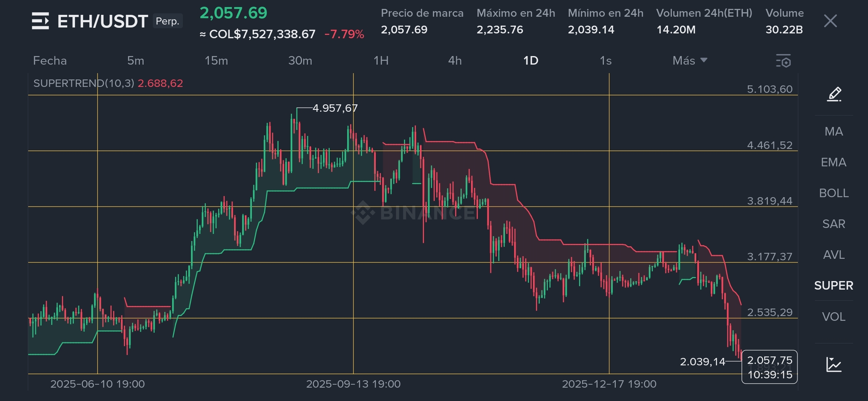Image resolution: width=868 pixels, height=401 pixels.
Task: Expand the Más timeframe dropdown
Action: [x=690, y=61]
